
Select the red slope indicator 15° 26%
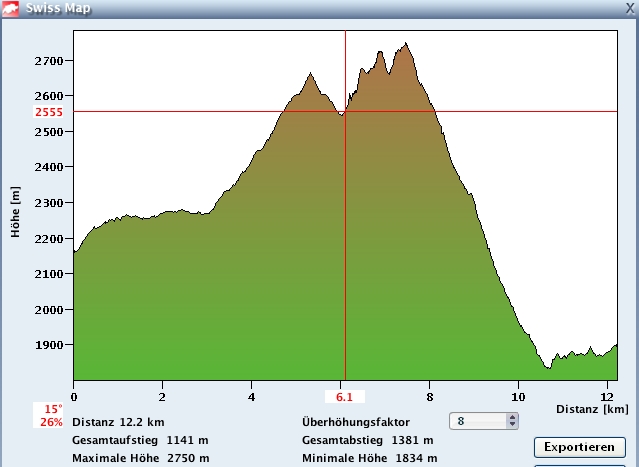click(x=53, y=415)
